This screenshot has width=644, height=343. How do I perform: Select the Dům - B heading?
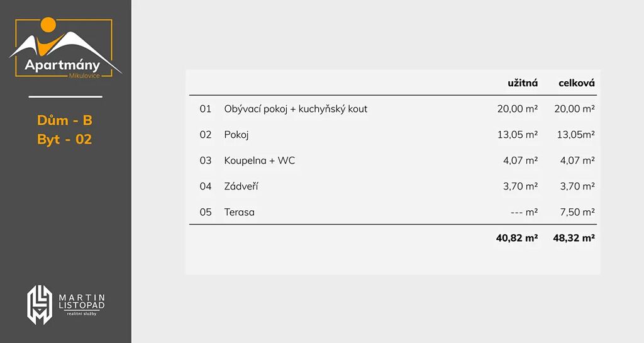65,120
